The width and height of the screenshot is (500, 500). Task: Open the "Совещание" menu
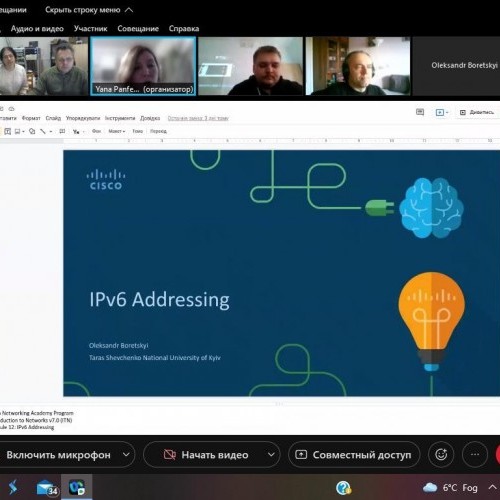(x=138, y=29)
